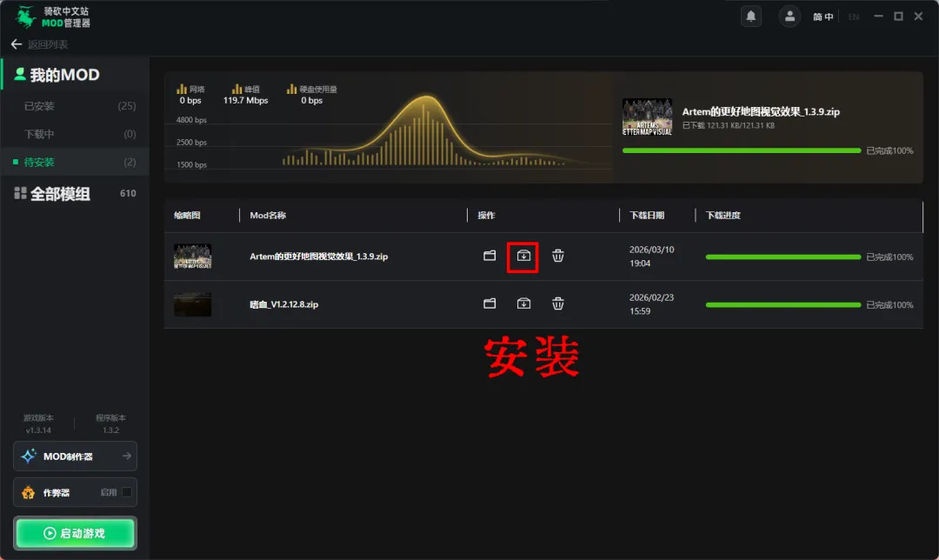Enable the 作弊器 checkbox
The height and width of the screenshot is (560, 939).
pos(127,492)
